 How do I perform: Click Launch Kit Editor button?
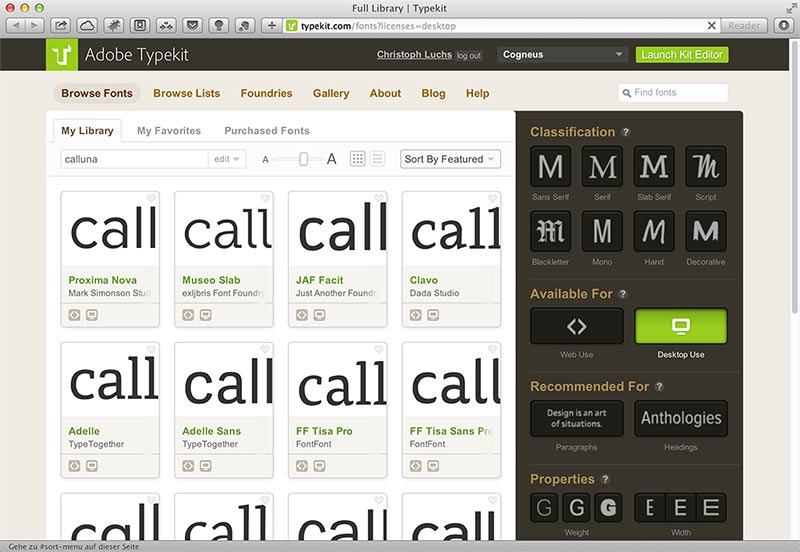coord(682,55)
